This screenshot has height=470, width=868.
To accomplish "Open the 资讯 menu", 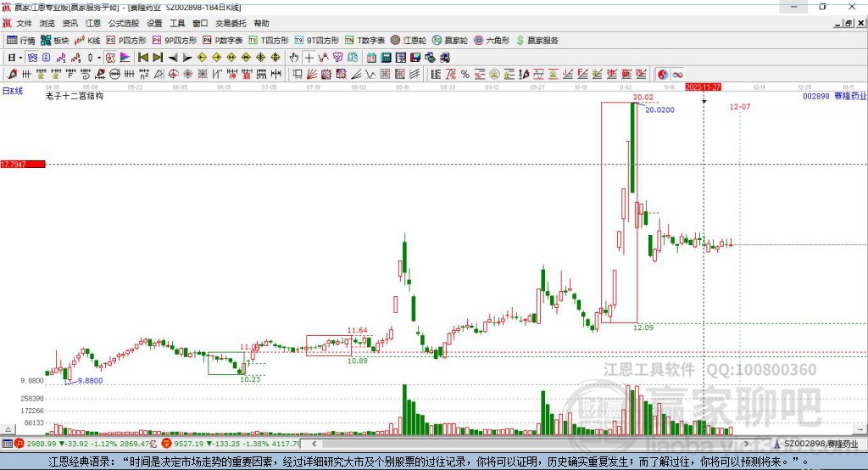I will 70,23.
